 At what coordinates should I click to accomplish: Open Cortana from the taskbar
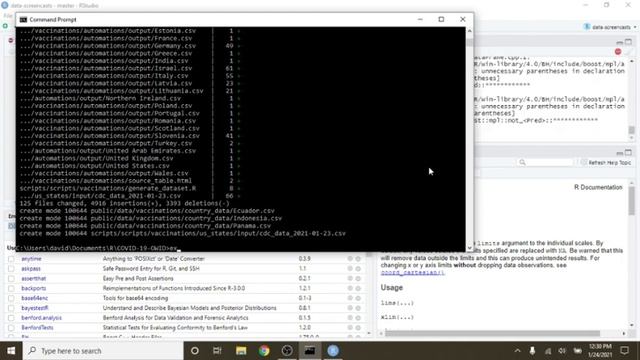click(x=195, y=351)
